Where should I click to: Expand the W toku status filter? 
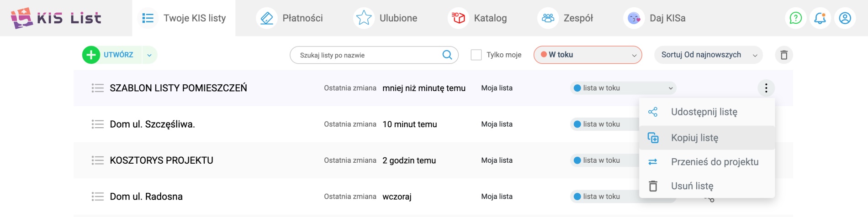click(587, 55)
